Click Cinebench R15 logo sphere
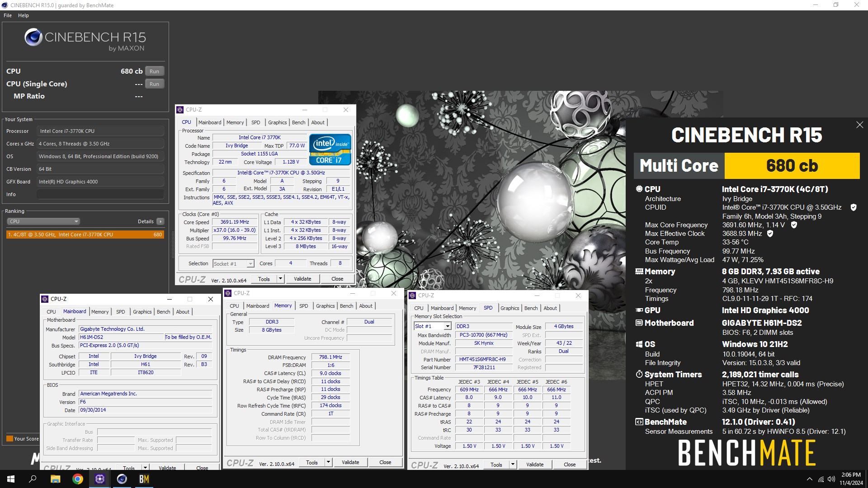868x488 pixels. pyautogui.click(x=33, y=37)
